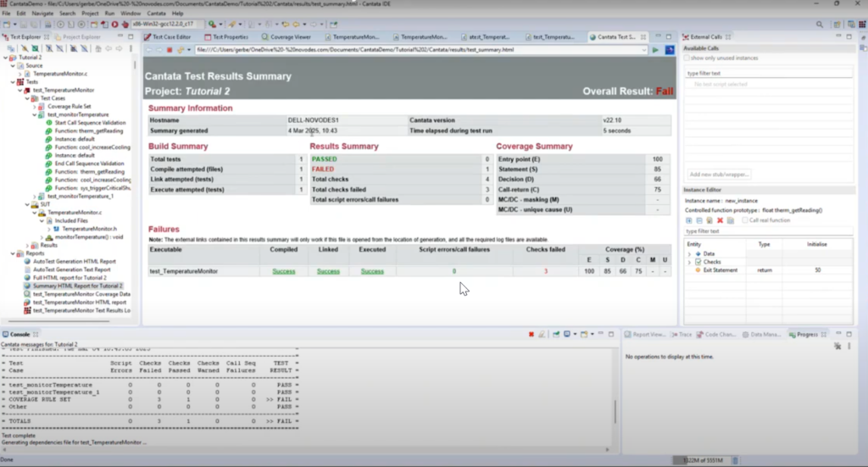The height and width of the screenshot is (467, 868).
Task: Expand the Data entity in Instance Editor
Action: (689, 254)
